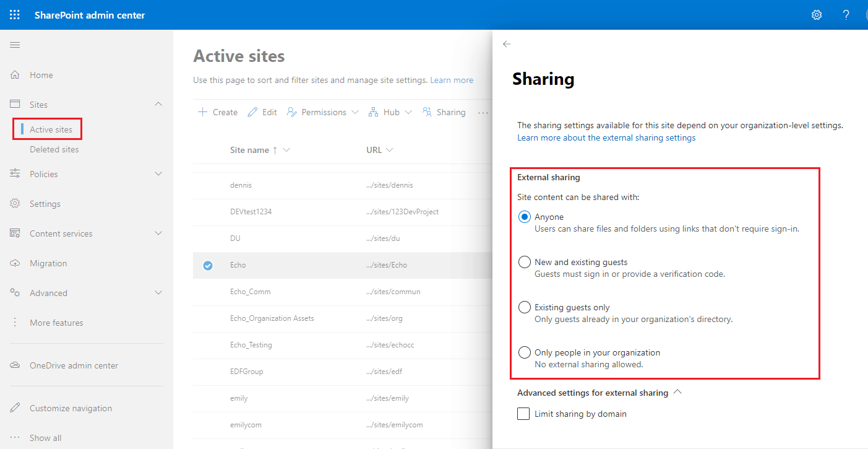Click the SharePoint admin center title
868x449 pixels.
tap(90, 15)
